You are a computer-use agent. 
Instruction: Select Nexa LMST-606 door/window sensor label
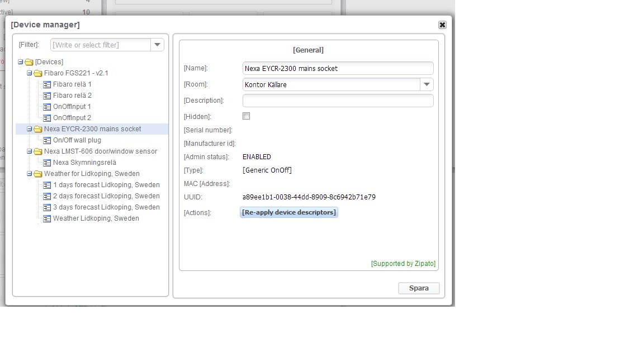click(101, 151)
